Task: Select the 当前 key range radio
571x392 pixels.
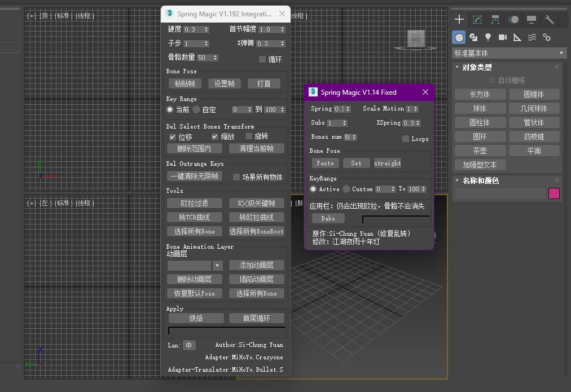Action: tap(170, 109)
